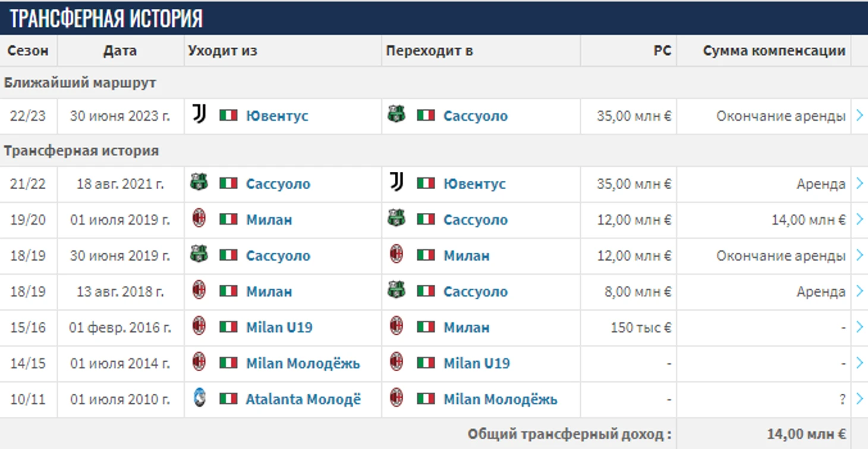Click Juventus crest in the 21/22 destination column
The image size is (868, 449).
point(397,183)
